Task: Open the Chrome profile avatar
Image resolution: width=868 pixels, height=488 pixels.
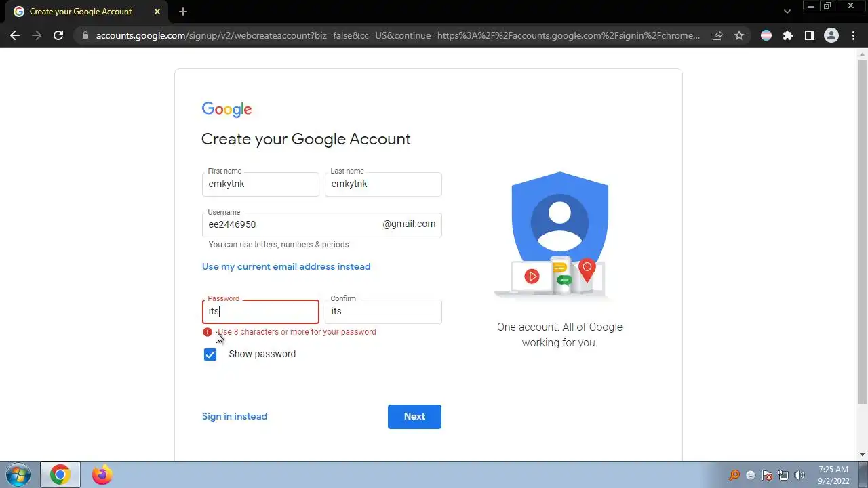Action: (831, 35)
